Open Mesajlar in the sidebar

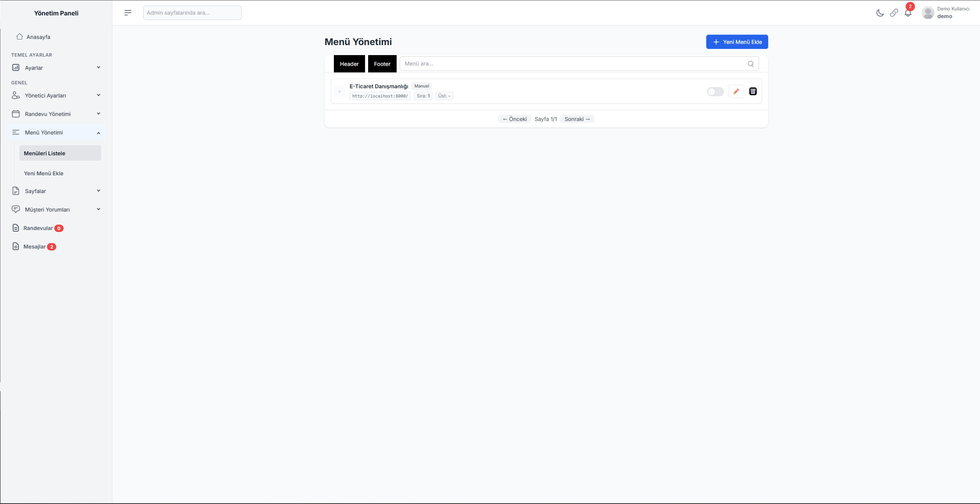35,247
